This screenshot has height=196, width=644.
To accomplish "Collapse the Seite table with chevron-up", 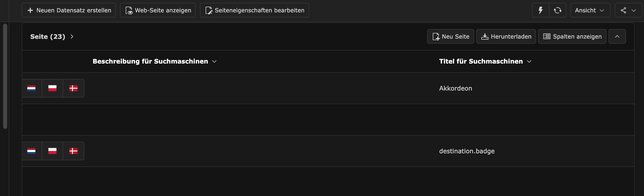I will [617, 37].
